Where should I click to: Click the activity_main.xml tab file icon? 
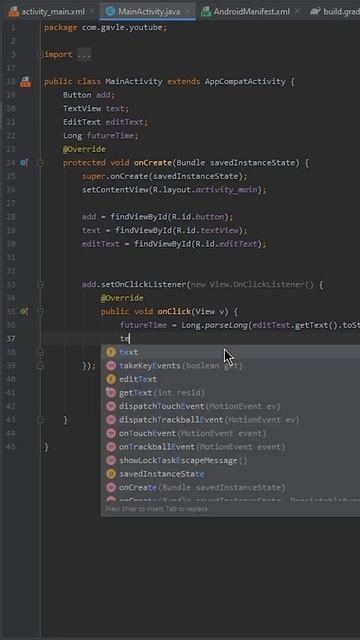[x=14, y=11]
